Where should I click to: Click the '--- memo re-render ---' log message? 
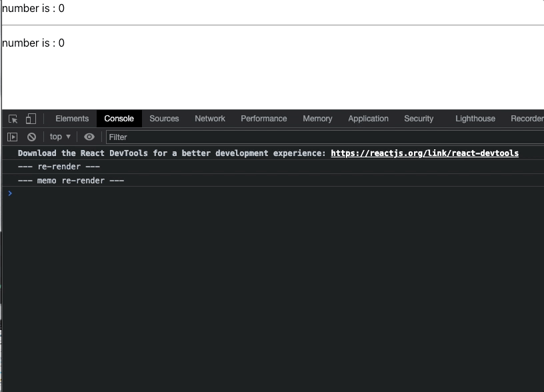[x=71, y=181]
